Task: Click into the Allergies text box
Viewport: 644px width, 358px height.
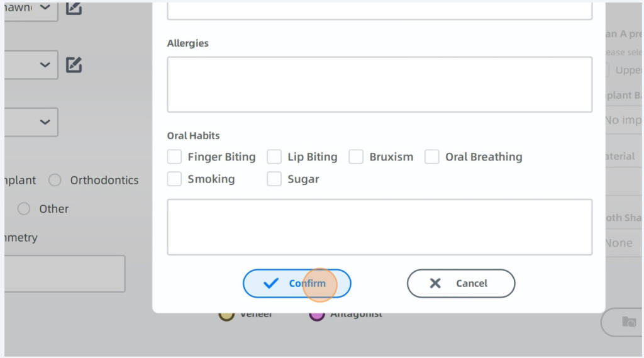Action: point(379,84)
